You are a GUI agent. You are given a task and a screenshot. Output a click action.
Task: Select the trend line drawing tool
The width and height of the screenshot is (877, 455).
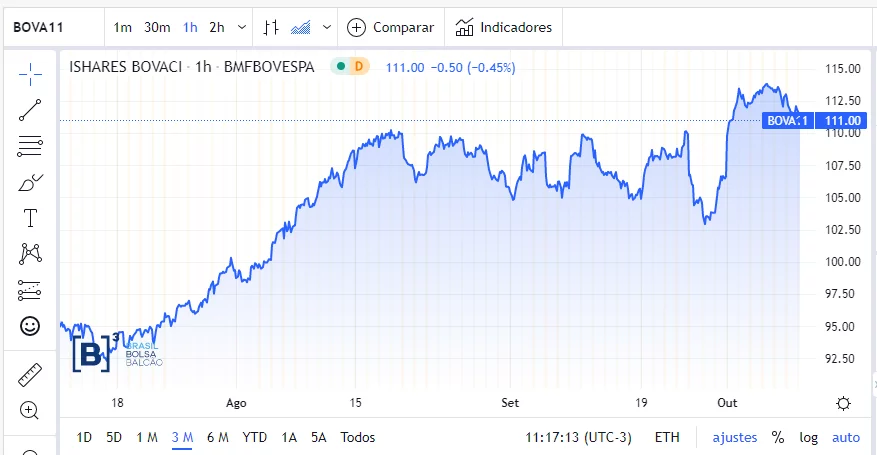(x=30, y=110)
